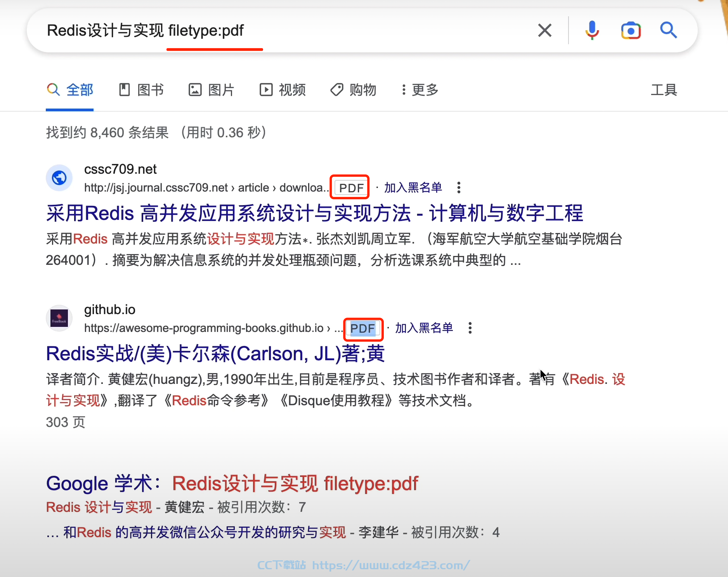The image size is (728, 577).
Task: Click the jsj.journal.cssc709.net URL breadcrumb
Action: pos(206,188)
